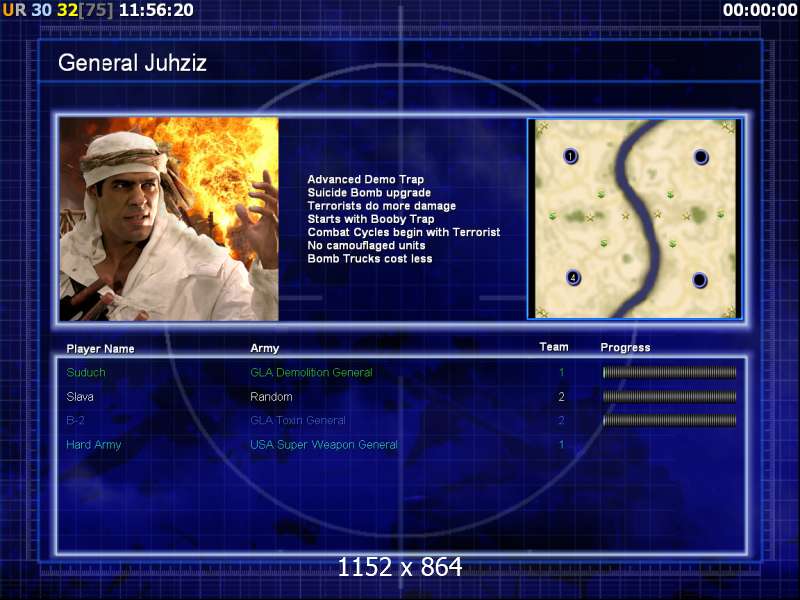Click Slava's loading progress bar
Viewport: 800px width, 600px height.
click(669, 396)
